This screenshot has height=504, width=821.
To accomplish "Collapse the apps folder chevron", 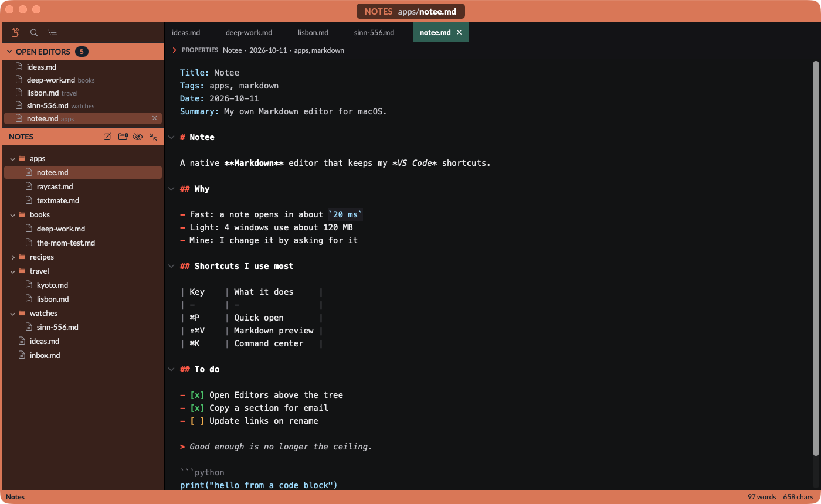I will [x=13, y=158].
